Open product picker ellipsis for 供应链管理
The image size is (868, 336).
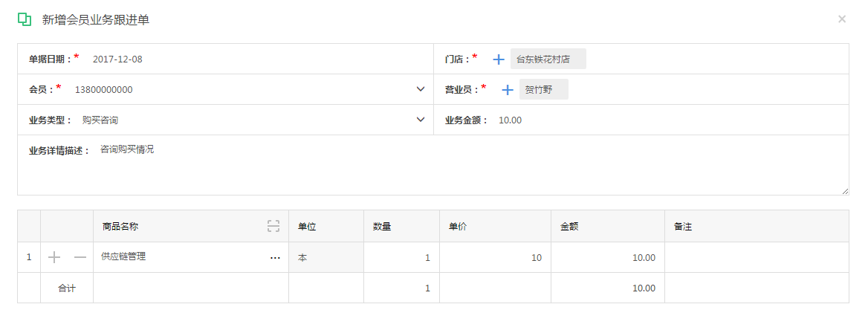click(x=275, y=257)
